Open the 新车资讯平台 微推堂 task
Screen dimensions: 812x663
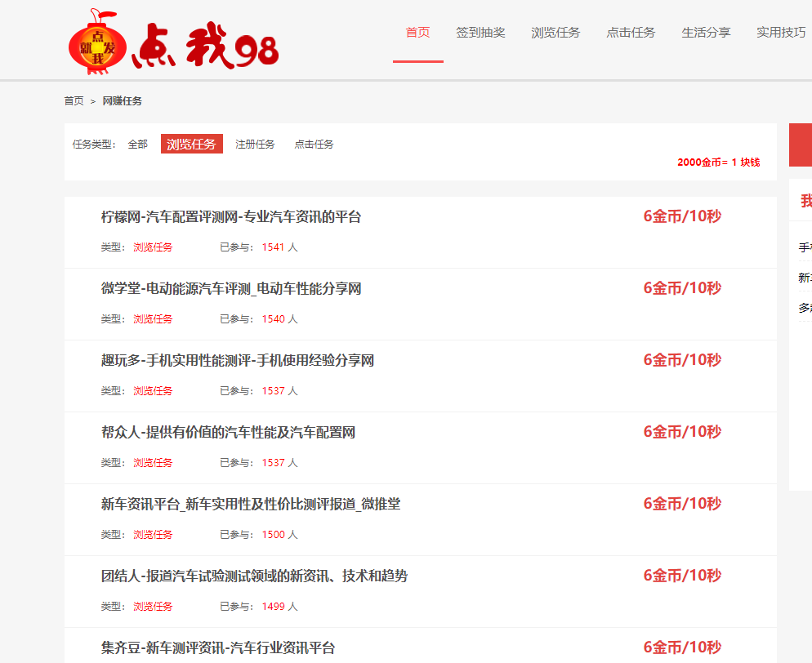pyautogui.click(x=251, y=505)
